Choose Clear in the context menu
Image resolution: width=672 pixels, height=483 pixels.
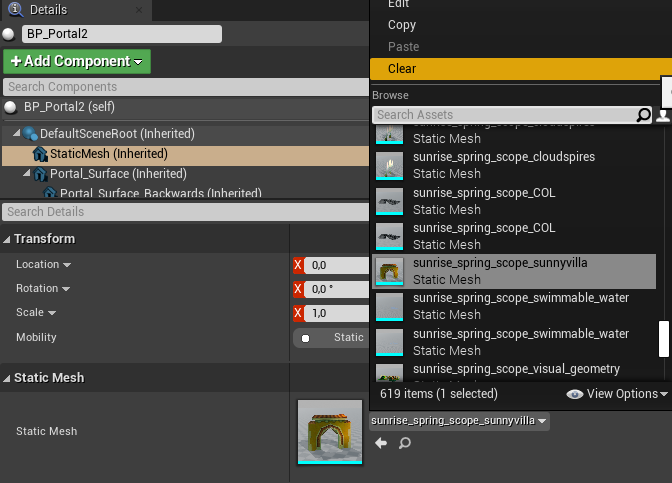pyautogui.click(x=521, y=69)
